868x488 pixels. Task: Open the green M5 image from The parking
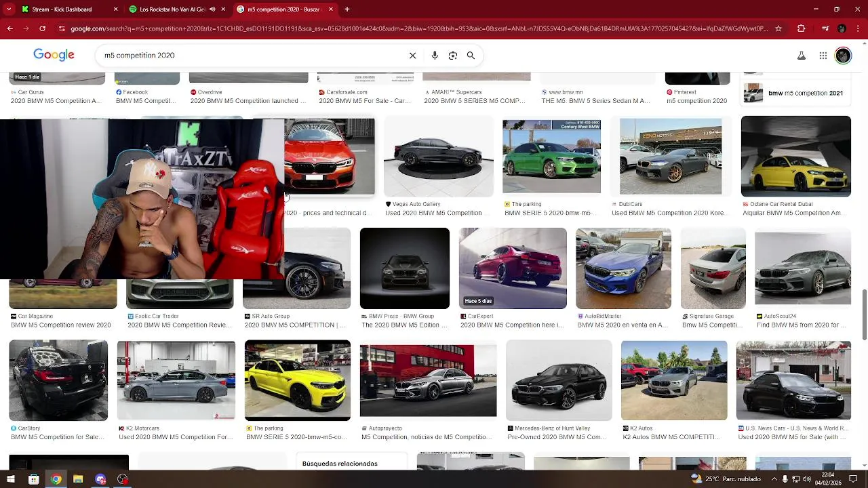(551, 157)
